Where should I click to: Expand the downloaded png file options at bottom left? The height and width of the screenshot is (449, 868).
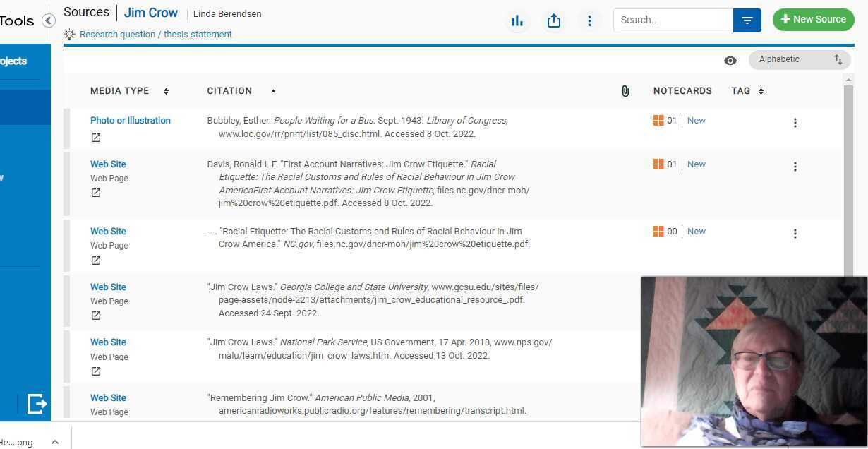pos(55,442)
